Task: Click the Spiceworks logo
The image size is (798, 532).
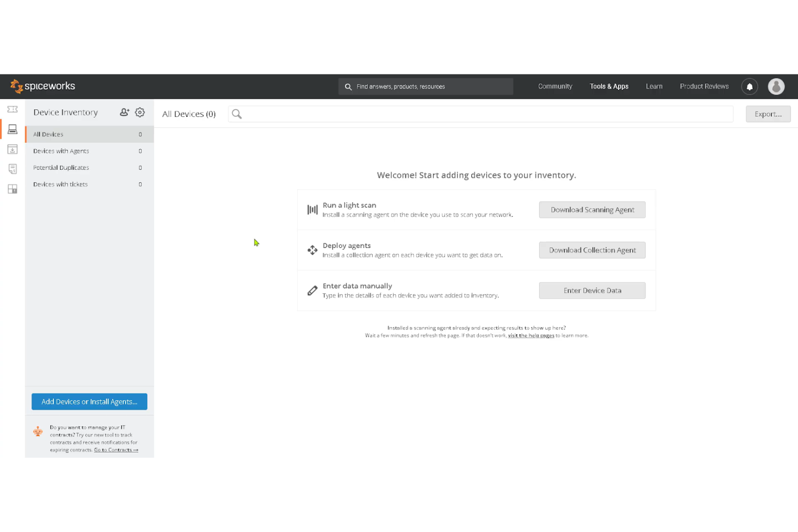Action: coord(42,86)
